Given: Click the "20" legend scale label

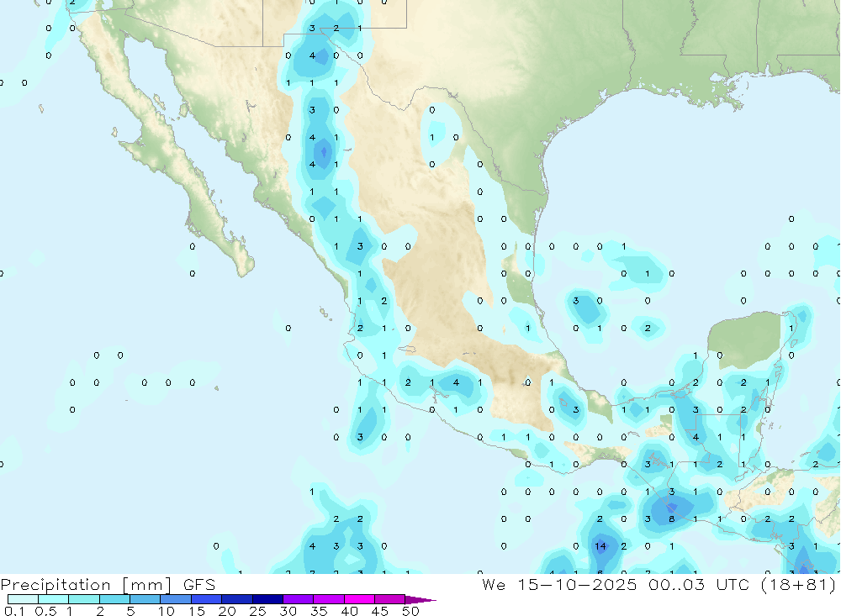Looking at the screenshot, I should pyautogui.click(x=227, y=611).
